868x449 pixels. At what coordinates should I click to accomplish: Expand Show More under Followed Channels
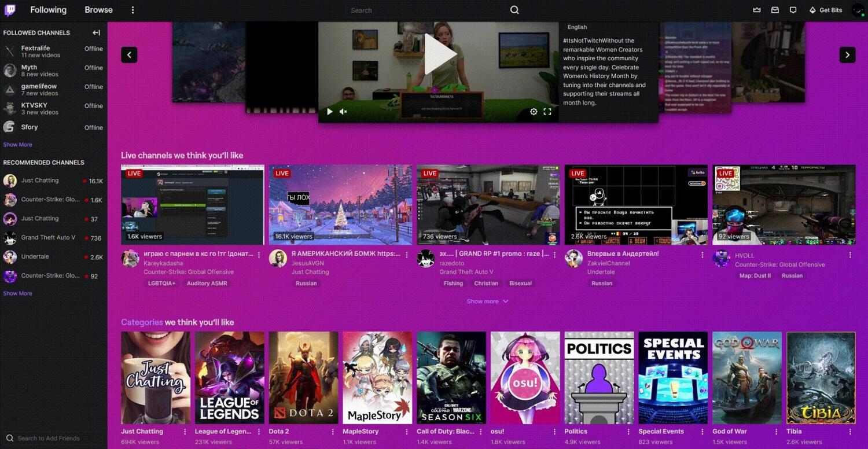(17, 144)
